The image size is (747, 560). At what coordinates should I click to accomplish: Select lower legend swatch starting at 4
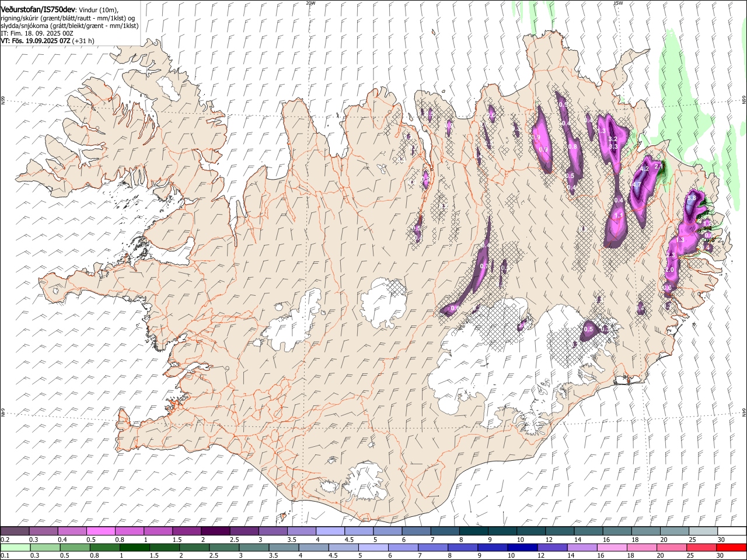313,548
